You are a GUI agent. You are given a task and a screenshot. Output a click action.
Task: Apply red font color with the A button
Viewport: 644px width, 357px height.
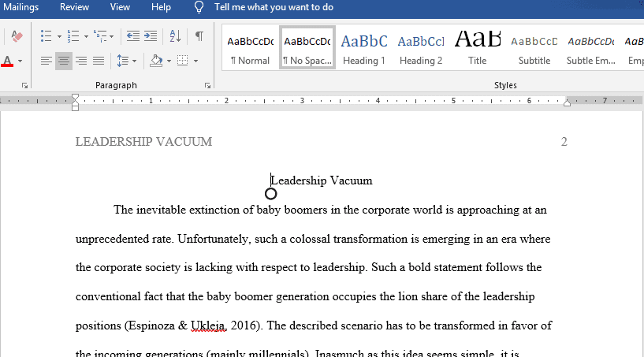tap(7, 61)
